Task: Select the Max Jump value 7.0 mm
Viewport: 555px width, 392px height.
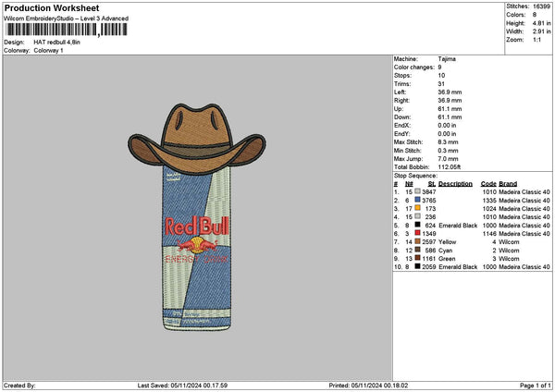Action: 448,159
